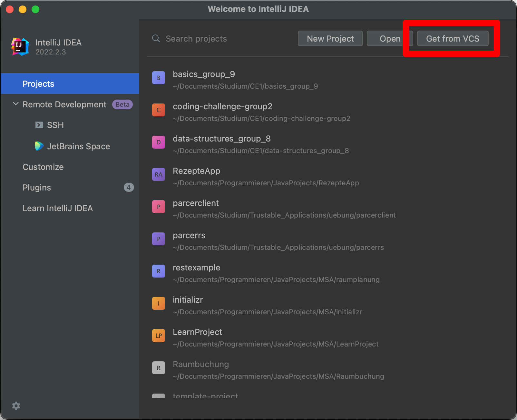Click the Plugins update count badge

coord(129,187)
